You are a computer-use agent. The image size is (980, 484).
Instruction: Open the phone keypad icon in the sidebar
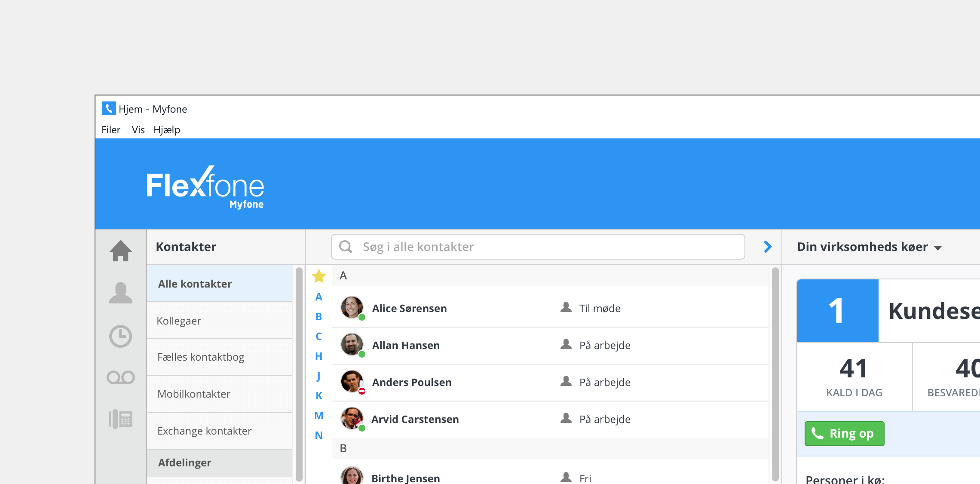(x=121, y=419)
